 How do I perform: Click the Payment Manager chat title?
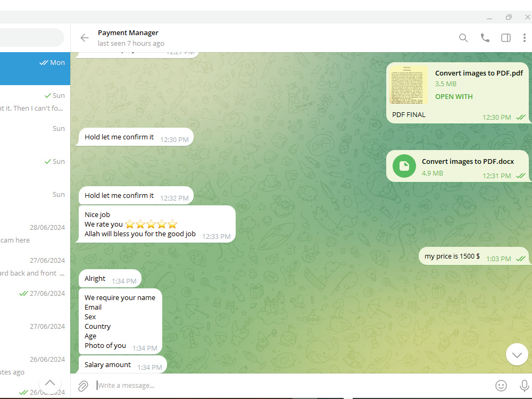pyautogui.click(x=128, y=33)
